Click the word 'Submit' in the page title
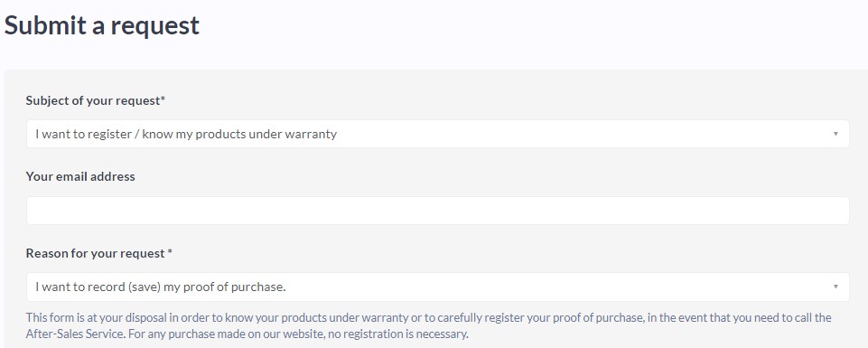868x348 pixels. [x=45, y=25]
